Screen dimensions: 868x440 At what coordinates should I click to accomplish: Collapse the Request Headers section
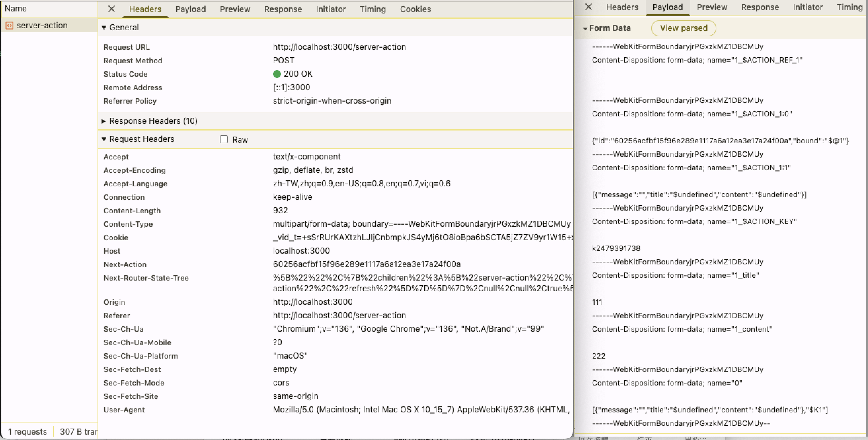104,139
